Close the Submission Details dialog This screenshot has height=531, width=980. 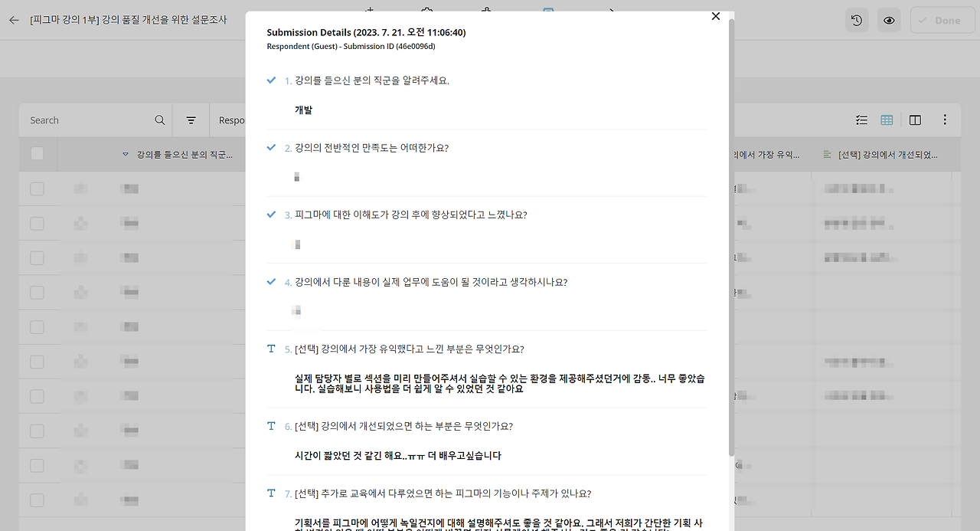tap(715, 16)
